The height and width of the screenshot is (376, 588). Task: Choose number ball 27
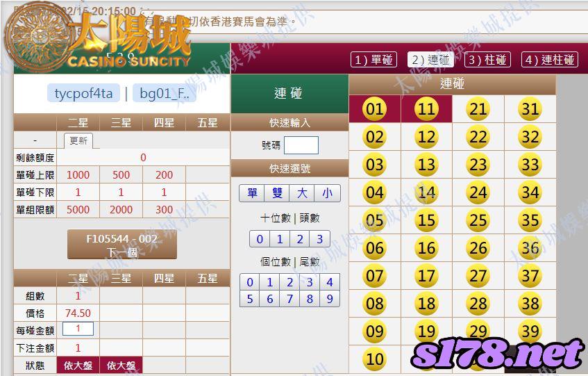pyautogui.click(x=478, y=276)
